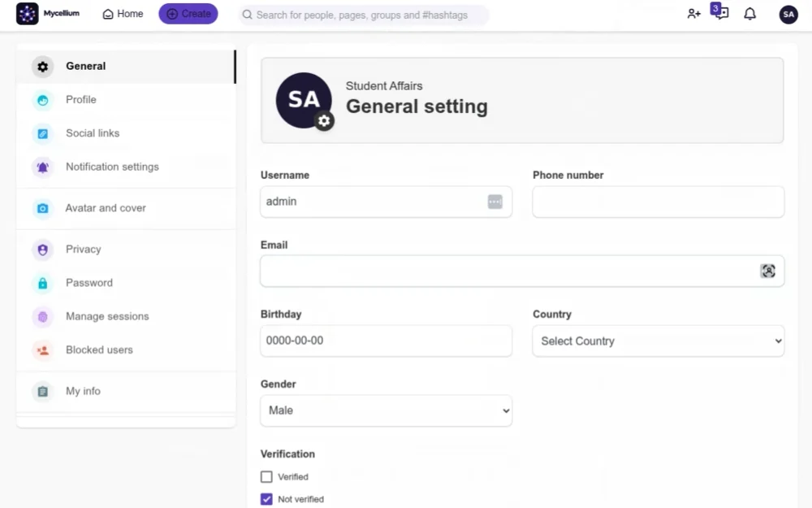Open Manage sessions page
The image size is (812, 508).
126,316
